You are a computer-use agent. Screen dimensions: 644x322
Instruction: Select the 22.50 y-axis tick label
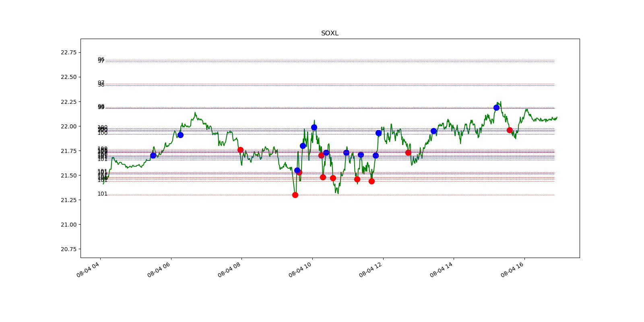point(68,77)
